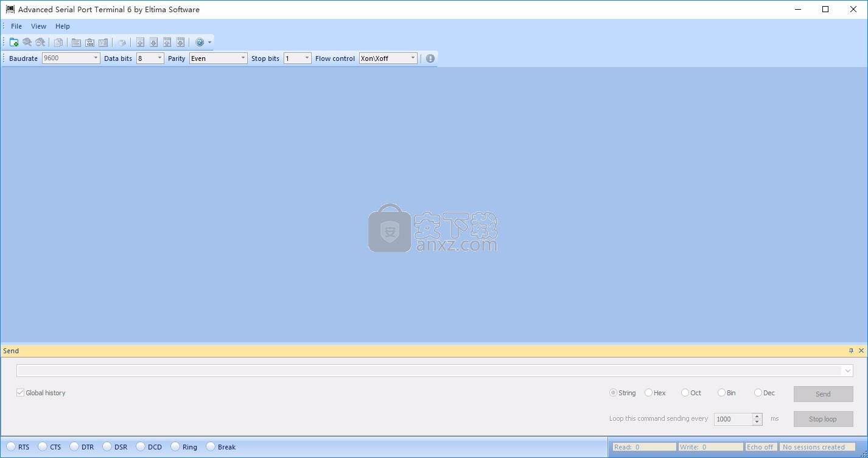Minimize the application window
This screenshot has height=458, width=868.
tap(797, 9)
